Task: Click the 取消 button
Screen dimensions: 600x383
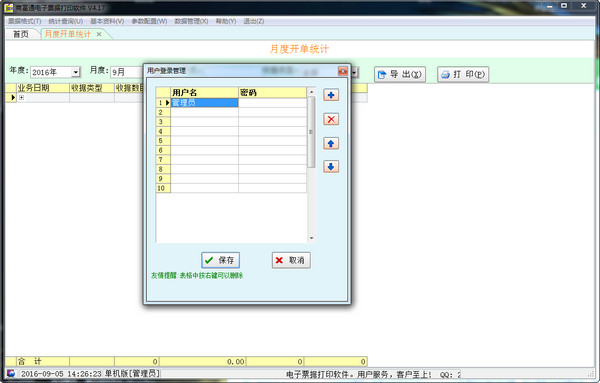Action: (291, 260)
